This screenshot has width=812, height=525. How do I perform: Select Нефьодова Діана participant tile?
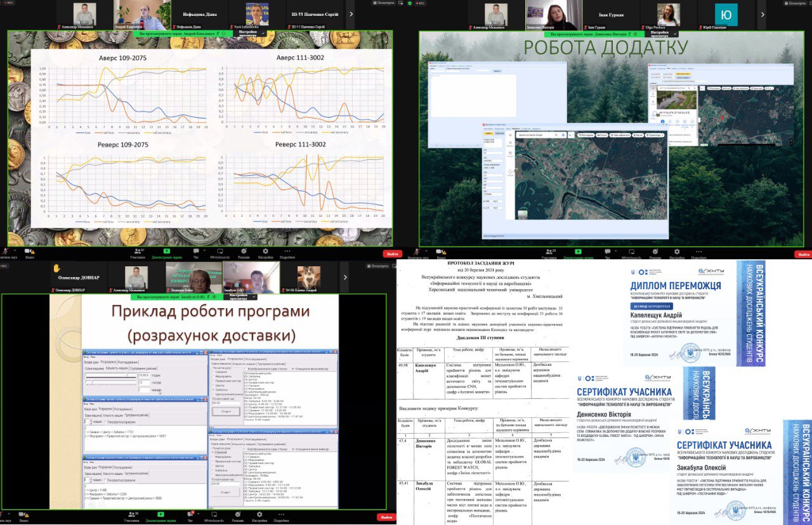point(200,15)
